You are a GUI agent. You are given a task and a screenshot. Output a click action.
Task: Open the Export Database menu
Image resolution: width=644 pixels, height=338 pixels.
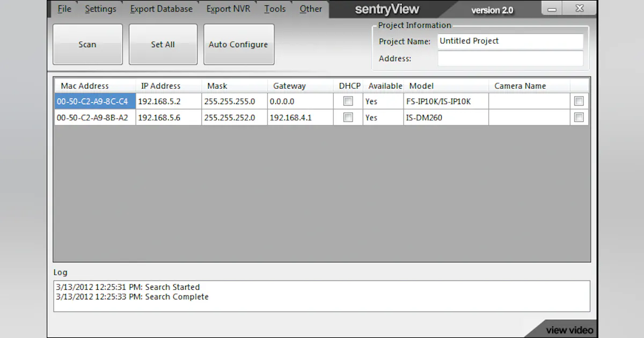(161, 9)
